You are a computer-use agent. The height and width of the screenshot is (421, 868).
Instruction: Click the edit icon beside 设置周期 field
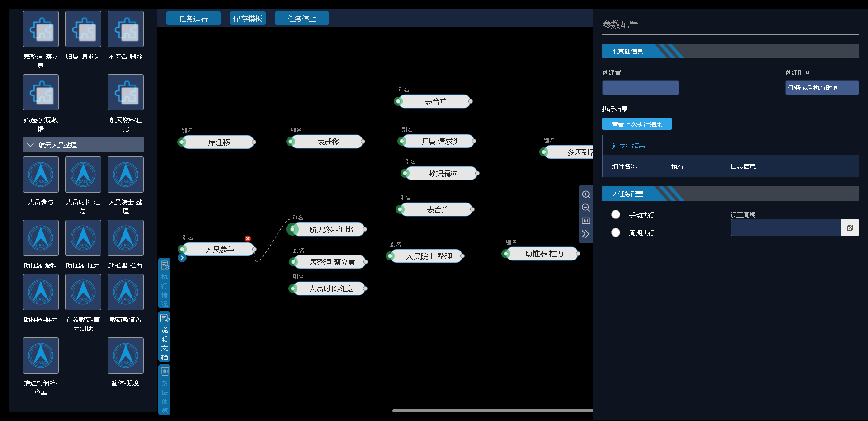click(x=850, y=228)
